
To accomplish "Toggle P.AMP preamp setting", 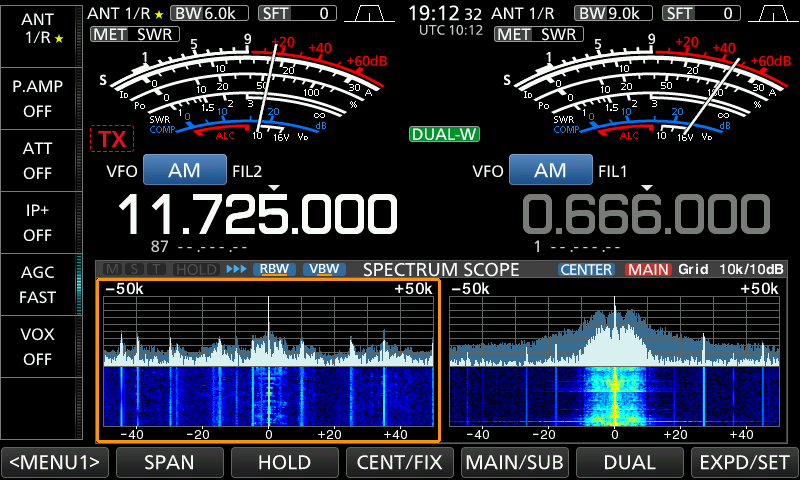I will (x=41, y=98).
